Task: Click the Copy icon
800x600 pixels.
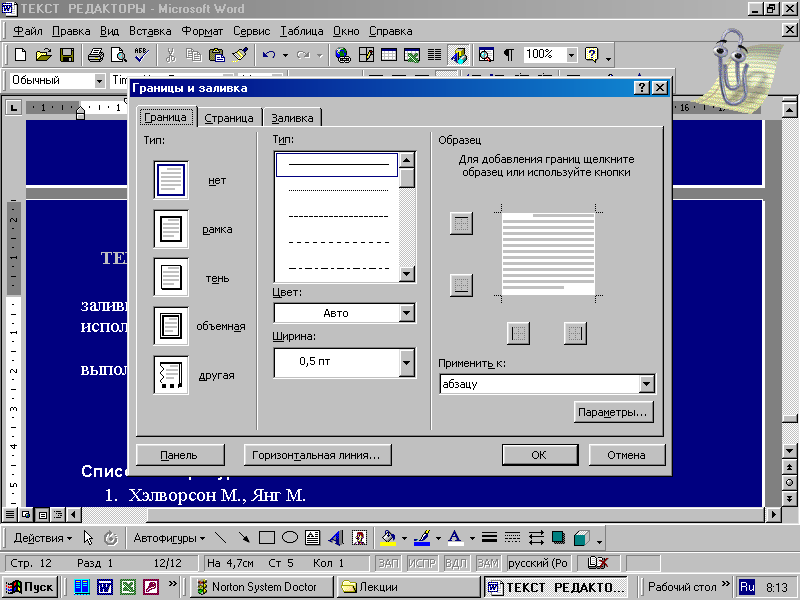Action: pos(193,55)
